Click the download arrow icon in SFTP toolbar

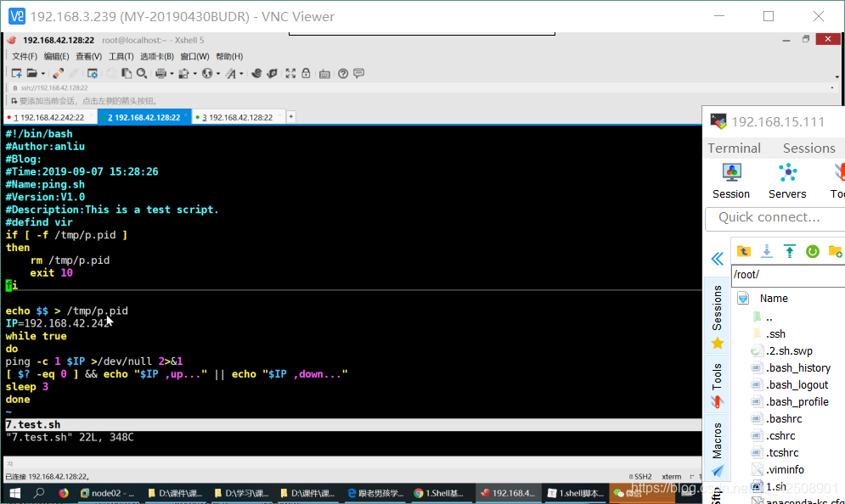click(x=766, y=251)
